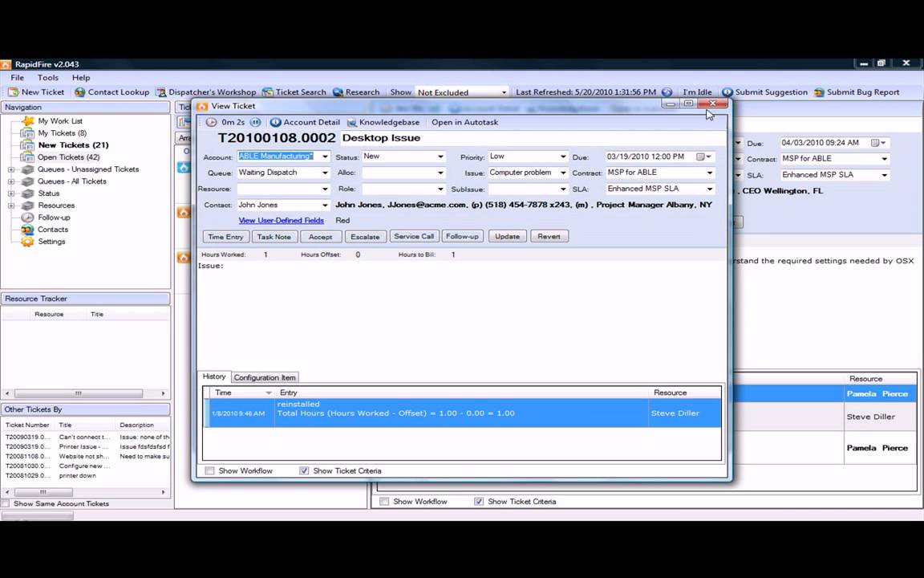Viewport: 924px width, 578px height.
Task: Open the Tools menu
Action: pos(48,78)
